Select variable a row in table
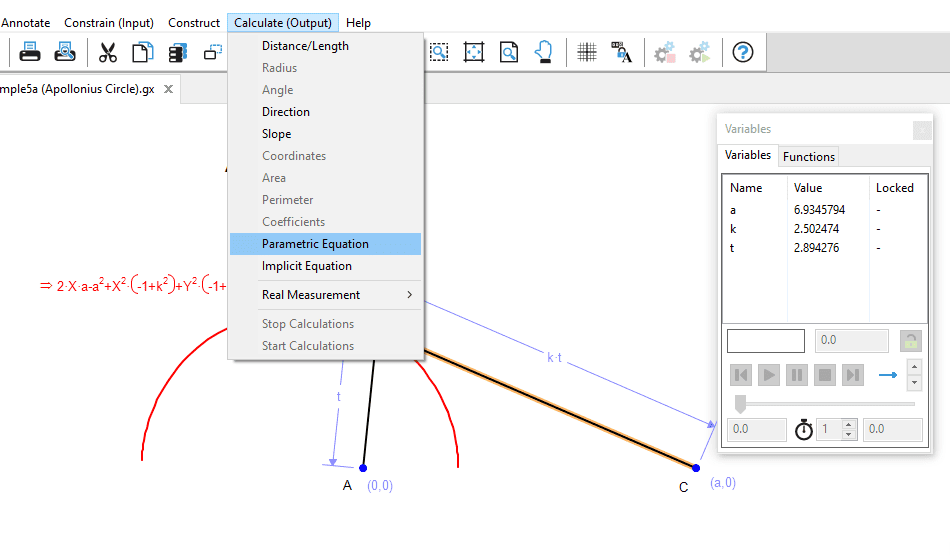 [x=825, y=210]
